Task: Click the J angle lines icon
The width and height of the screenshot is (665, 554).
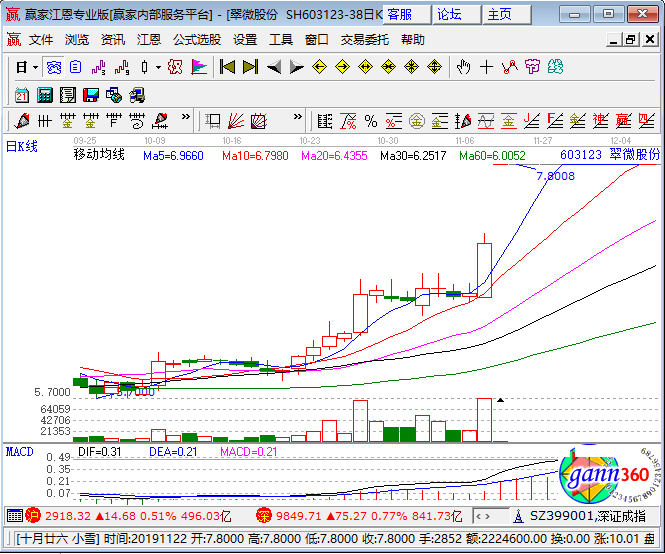Action: pyautogui.click(x=532, y=121)
